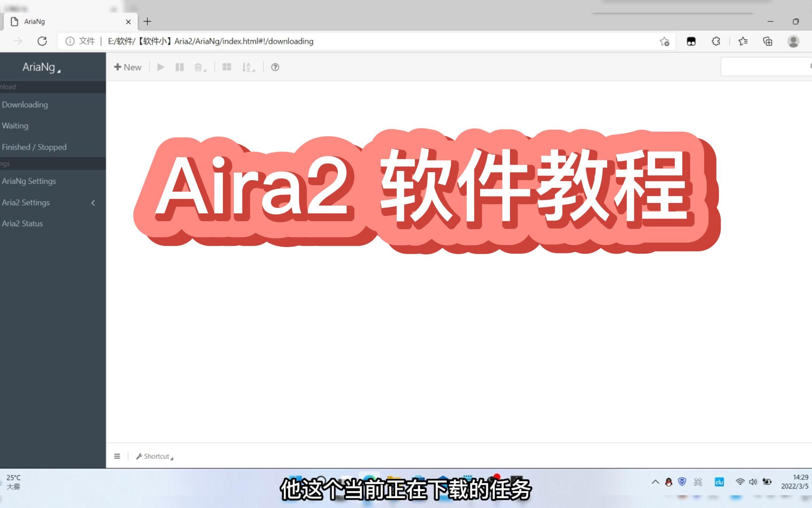Click the file info icon in address bar

tap(70, 41)
